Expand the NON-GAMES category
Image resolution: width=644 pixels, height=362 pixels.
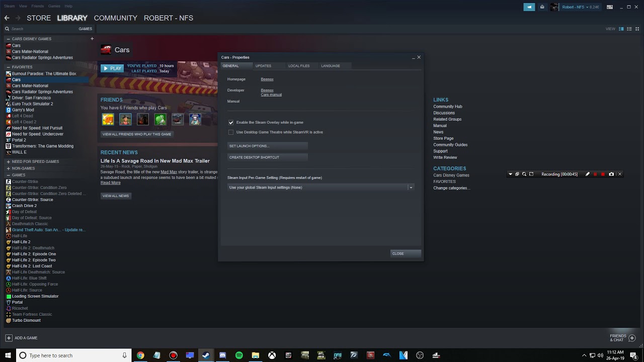pyautogui.click(x=8, y=168)
